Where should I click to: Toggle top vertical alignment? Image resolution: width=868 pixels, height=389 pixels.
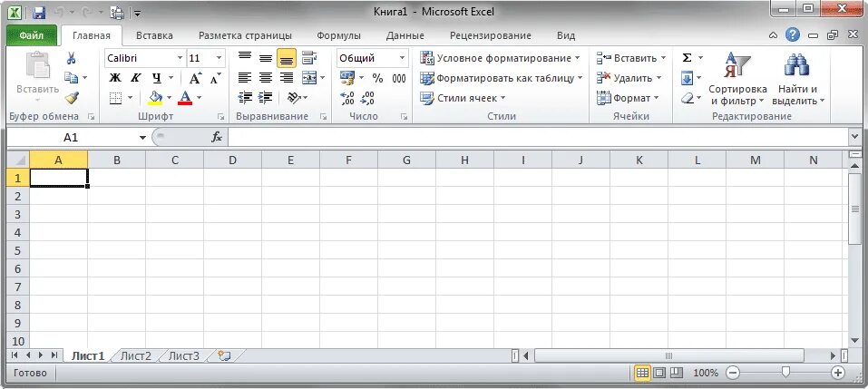point(245,58)
